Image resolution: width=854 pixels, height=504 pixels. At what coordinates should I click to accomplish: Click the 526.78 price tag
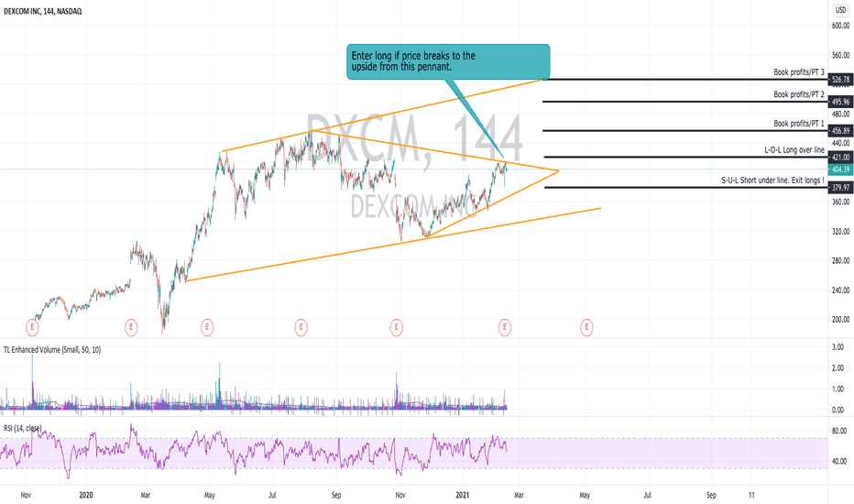840,80
